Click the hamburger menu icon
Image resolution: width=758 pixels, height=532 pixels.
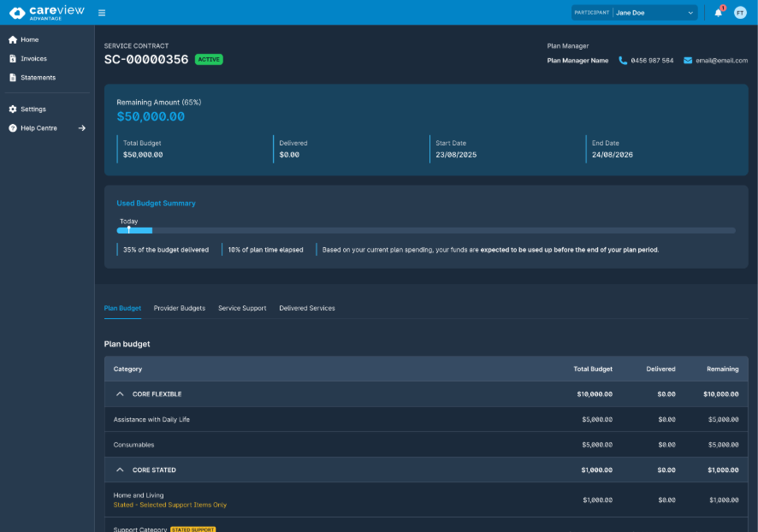[102, 13]
